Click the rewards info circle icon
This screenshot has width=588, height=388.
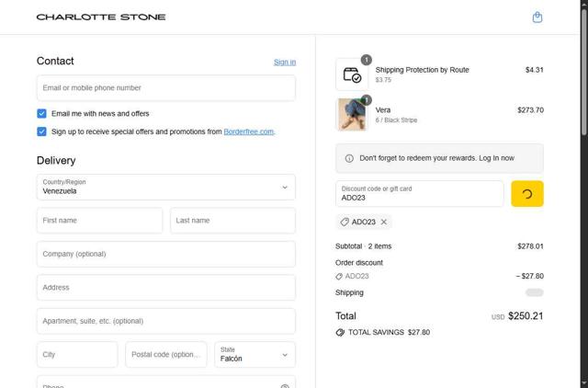click(349, 158)
